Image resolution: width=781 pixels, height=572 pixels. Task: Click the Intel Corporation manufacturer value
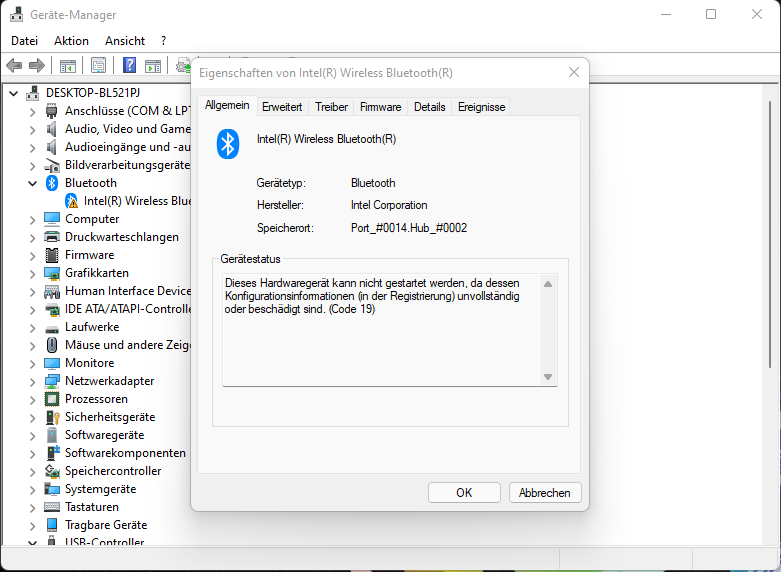tap(389, 205)
